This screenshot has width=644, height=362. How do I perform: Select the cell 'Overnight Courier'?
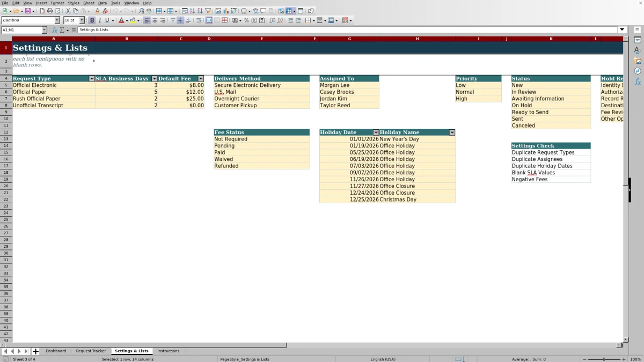coord(262,99)
